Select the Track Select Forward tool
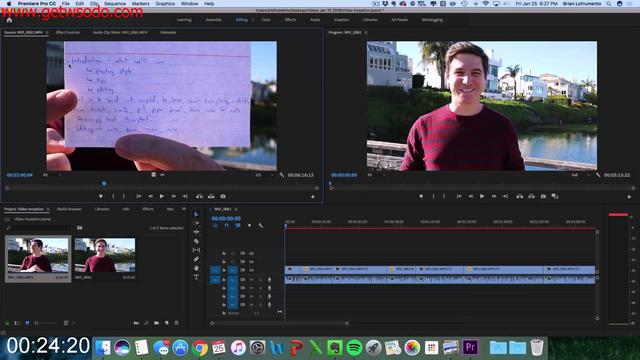The height and width of the screenshot is (360, 640). click(x=196, y=223)
